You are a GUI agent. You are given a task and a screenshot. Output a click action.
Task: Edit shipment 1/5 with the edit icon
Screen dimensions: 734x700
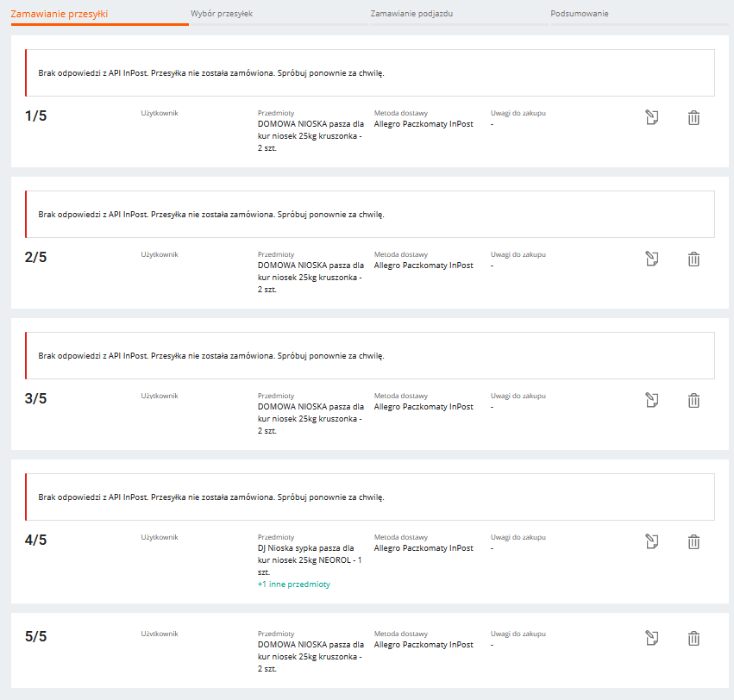(x=651, y=117)
